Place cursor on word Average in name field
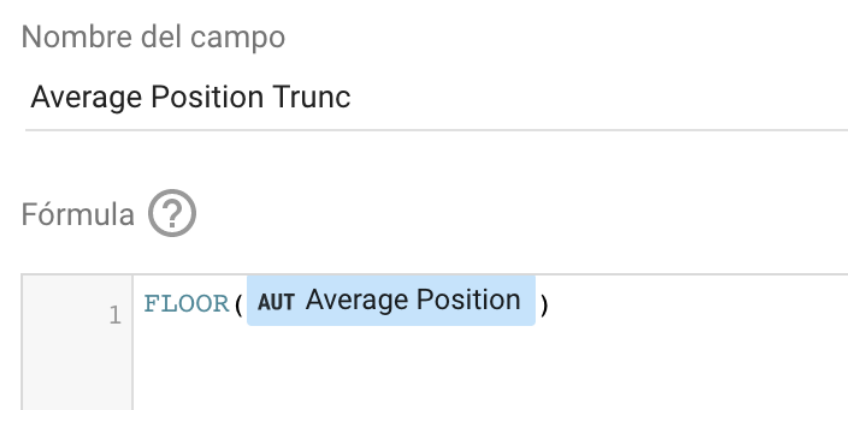This screenshot has height=422, width=848. coord(86,98)
